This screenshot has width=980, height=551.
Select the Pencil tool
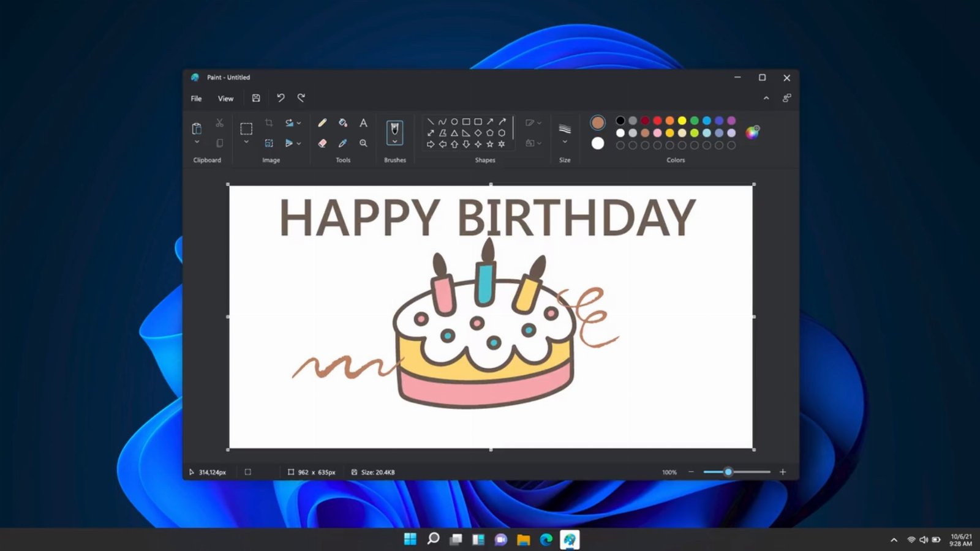tap(322, 123)
